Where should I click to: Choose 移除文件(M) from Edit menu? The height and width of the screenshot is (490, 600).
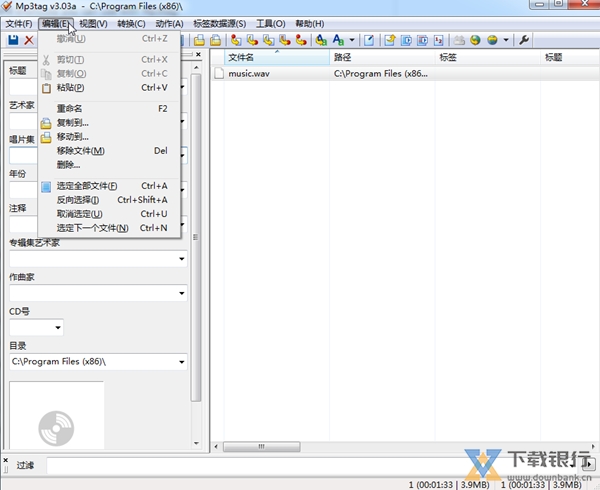point(109,151)
